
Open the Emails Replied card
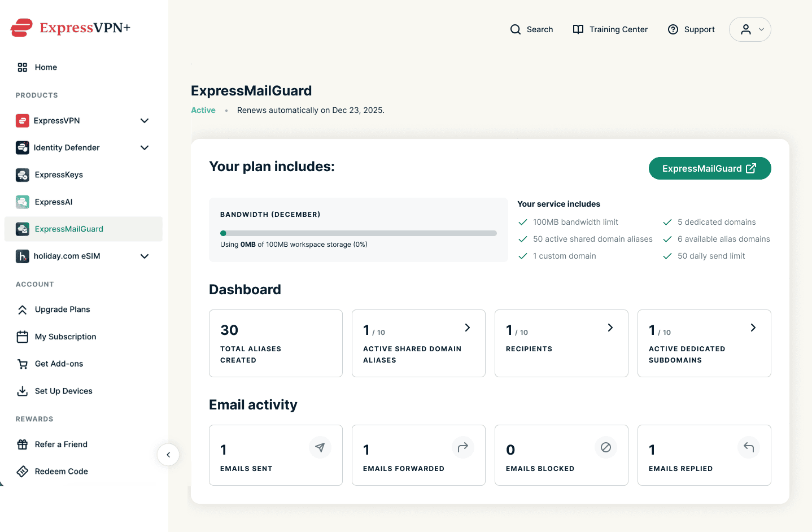pyautogui.click(x=704, y=455)
